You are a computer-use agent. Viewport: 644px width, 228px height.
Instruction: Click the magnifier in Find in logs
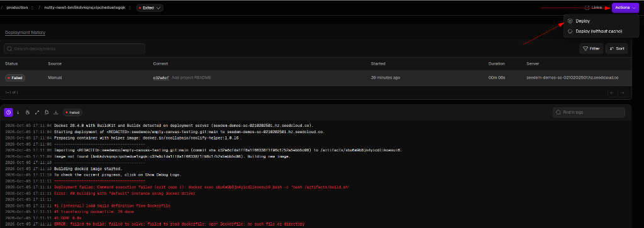558,112
